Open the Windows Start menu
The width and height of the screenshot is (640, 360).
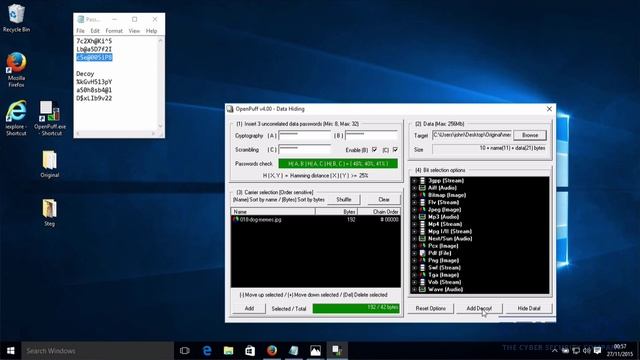click(x=11, y=351)
